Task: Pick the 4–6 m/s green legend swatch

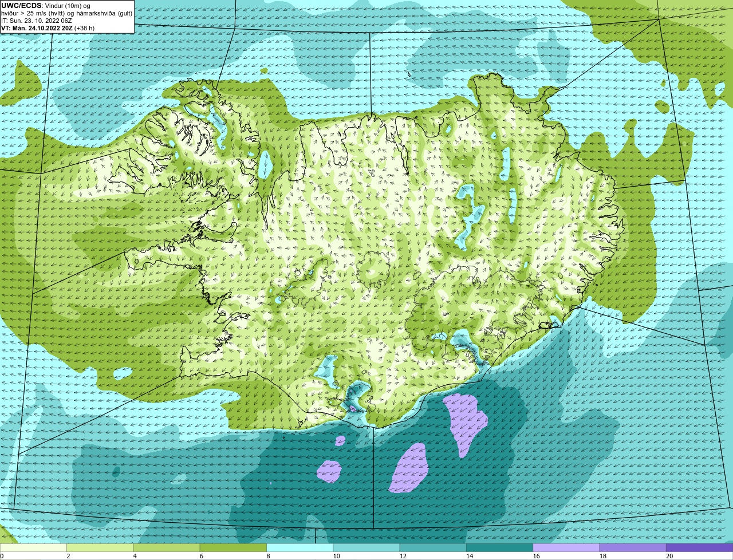Action: click(167, 548)
